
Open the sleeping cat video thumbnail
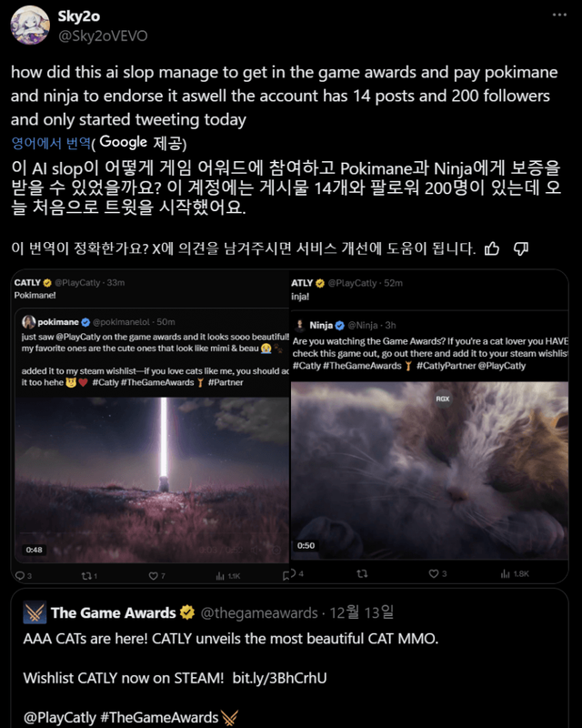click(x=429, y=470)
